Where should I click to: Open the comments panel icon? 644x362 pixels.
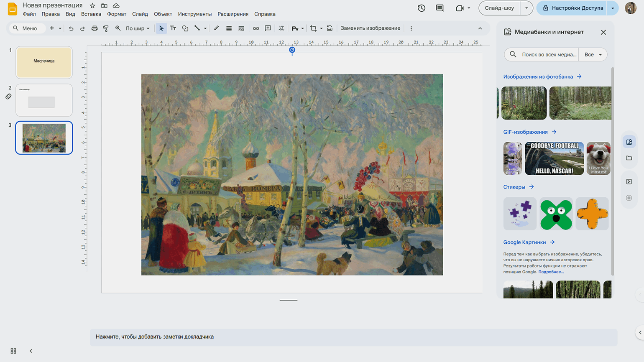coord(440,8)
